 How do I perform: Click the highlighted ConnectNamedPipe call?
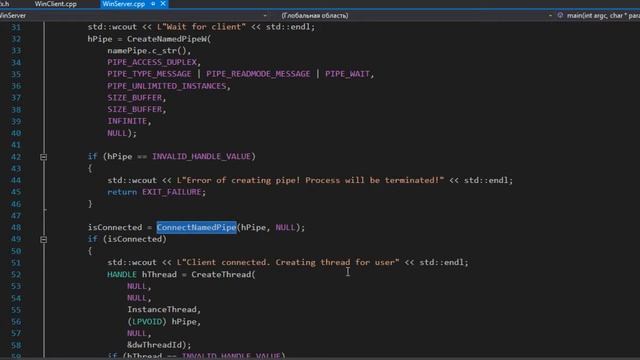[x=196, y=228]
